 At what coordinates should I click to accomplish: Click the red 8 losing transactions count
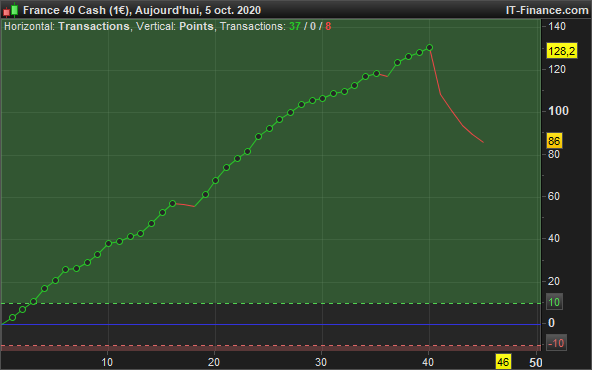(x=328, y=26)
